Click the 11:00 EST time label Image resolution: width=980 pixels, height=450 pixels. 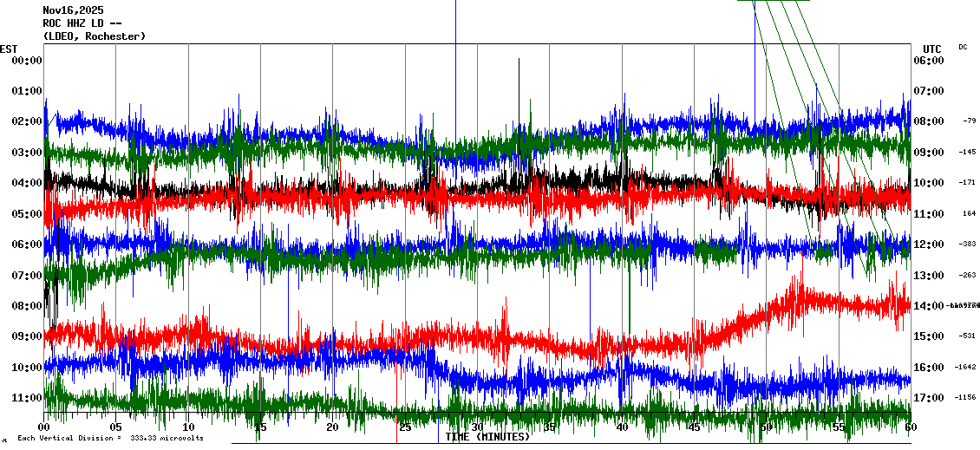point(25,398)
